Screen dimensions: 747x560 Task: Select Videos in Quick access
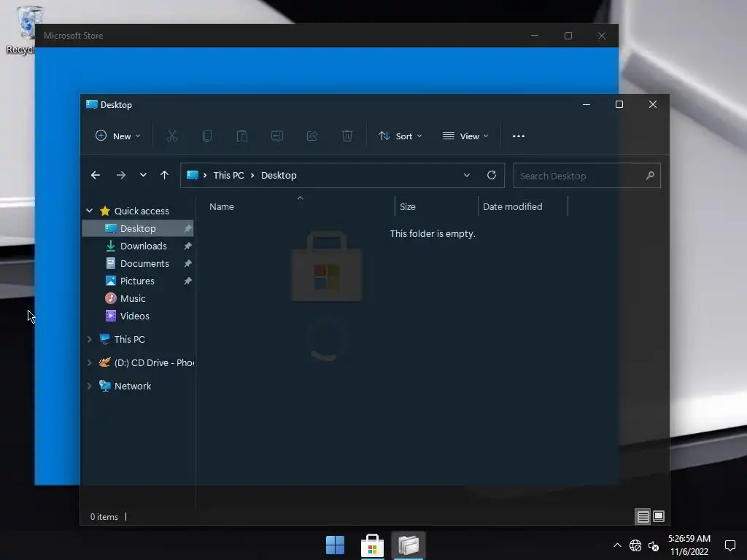(x=134, y=316)
